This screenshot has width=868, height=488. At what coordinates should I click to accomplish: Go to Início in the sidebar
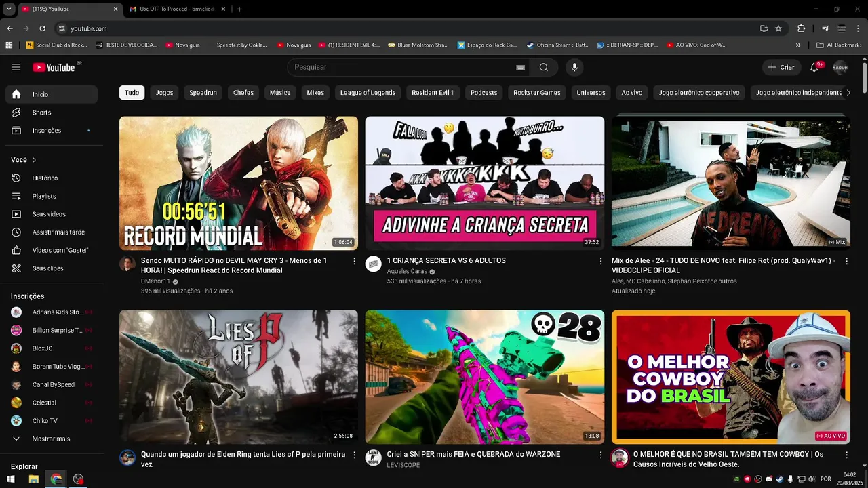click(52, 94)
